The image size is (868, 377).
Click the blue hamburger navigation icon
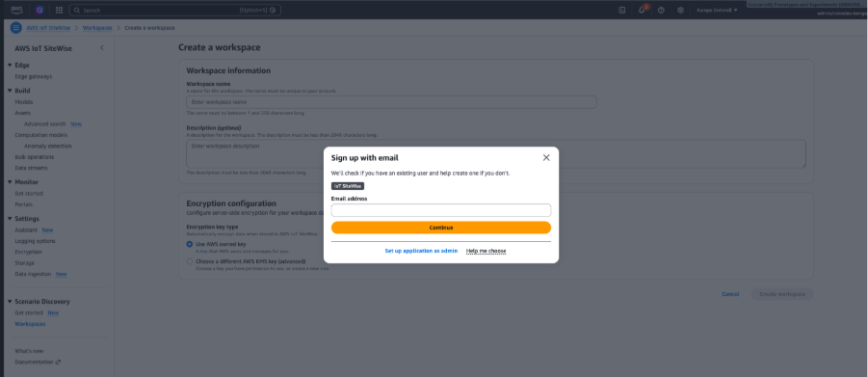pyautogui.click(x=16, y=28)
